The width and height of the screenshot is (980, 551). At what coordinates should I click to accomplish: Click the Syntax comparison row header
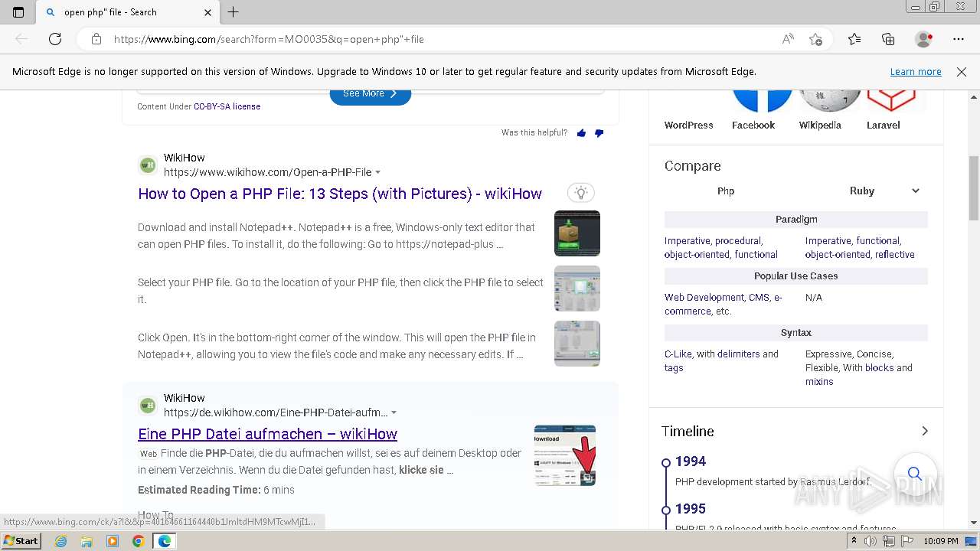796,333
